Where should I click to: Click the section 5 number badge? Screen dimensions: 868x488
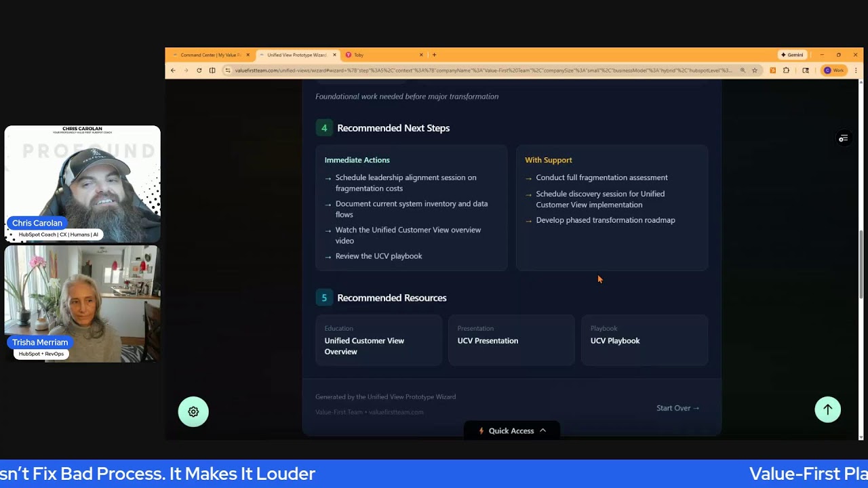pos(324,298)
